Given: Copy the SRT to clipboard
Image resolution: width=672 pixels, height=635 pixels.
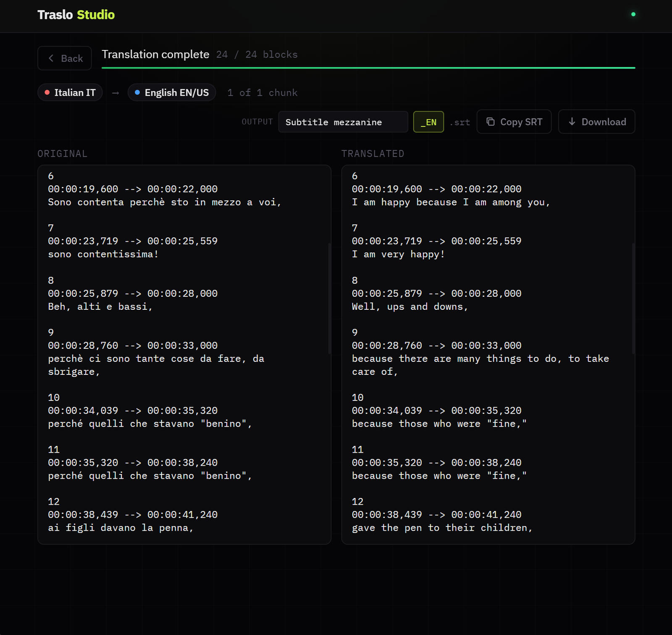Looking at the screenshot, I should (x=514, y=122).
